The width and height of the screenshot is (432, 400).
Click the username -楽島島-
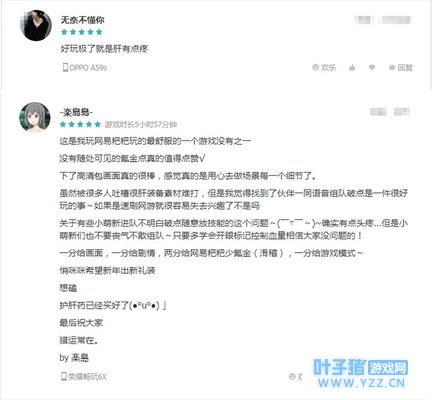tap(76, 112)
